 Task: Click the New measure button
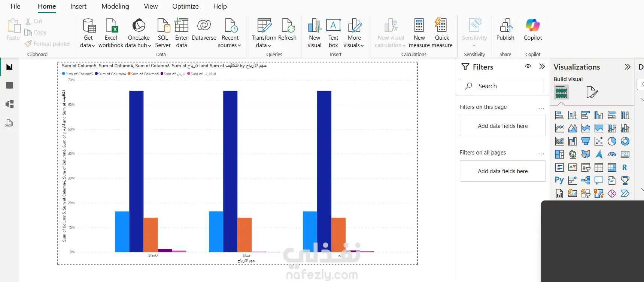419,33
